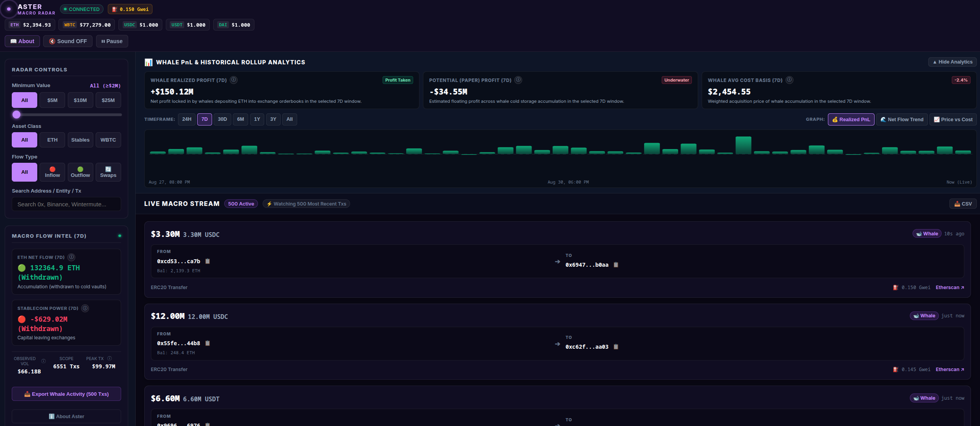This screenshot has height=426, width=980.
Task: Filter flow type to Inflow
Action: (x=53, y=172)
